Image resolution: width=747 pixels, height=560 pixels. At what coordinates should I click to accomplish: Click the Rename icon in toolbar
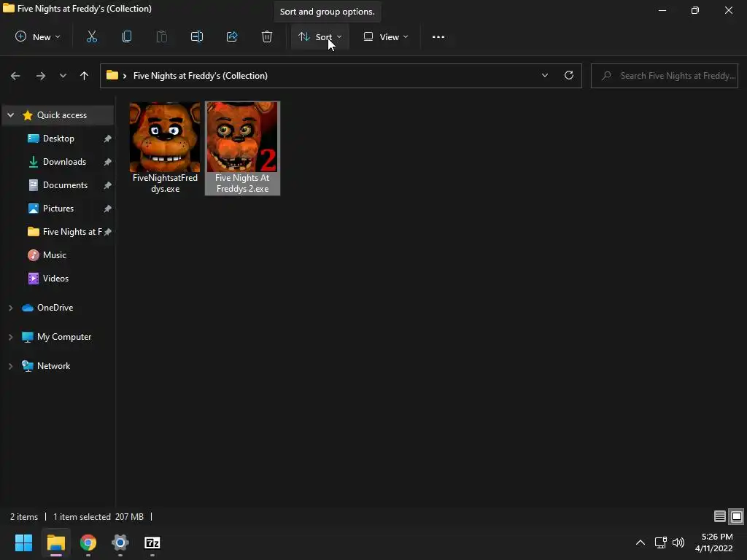(x=197, y=36)
